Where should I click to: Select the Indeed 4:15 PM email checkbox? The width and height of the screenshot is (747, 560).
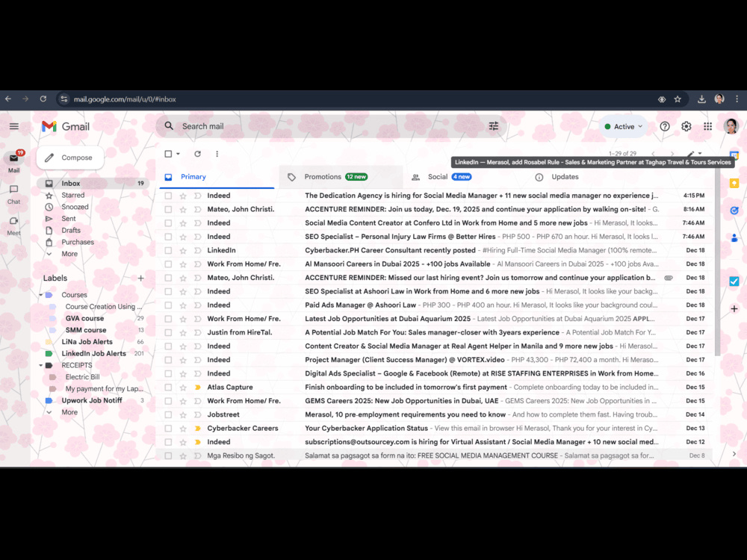pos(168,196)
